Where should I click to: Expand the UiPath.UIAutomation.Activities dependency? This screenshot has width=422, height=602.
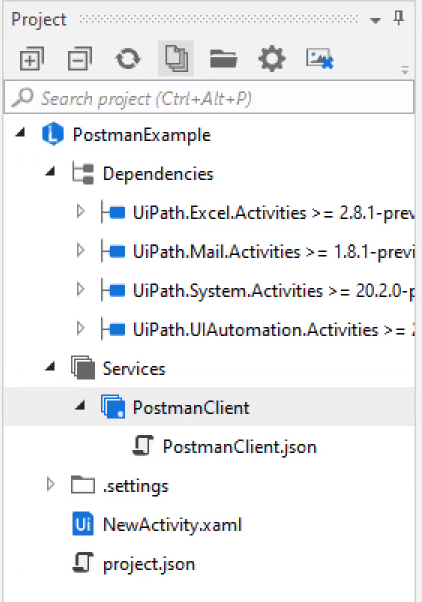[80, 328]
